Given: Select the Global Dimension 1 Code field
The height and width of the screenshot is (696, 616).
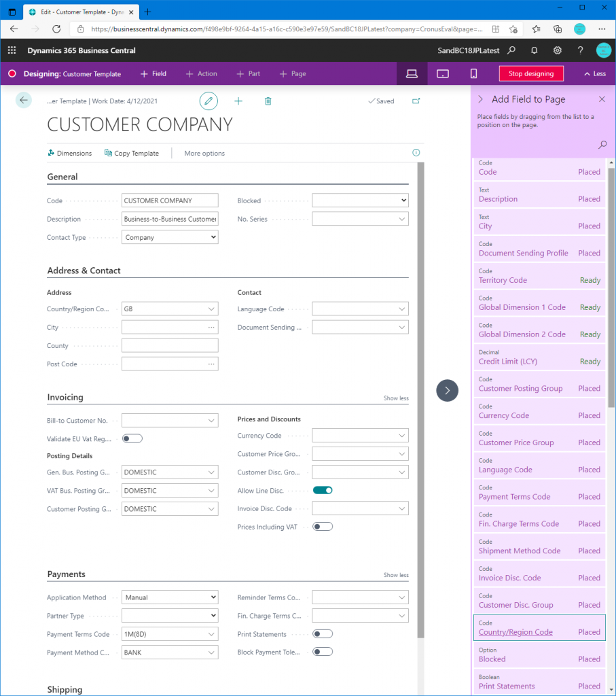Looking at the screenshot, I should tap(539, 303).
